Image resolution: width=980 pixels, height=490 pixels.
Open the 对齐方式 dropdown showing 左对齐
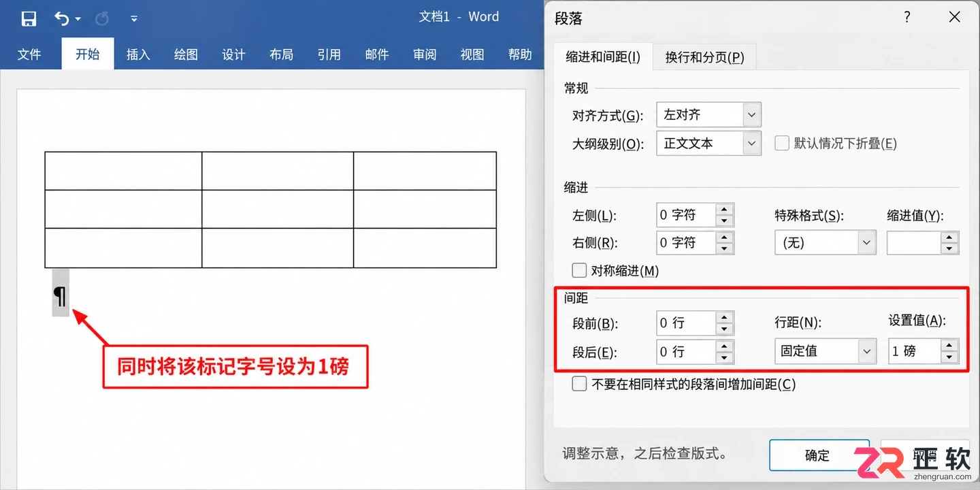pos(708,114)
